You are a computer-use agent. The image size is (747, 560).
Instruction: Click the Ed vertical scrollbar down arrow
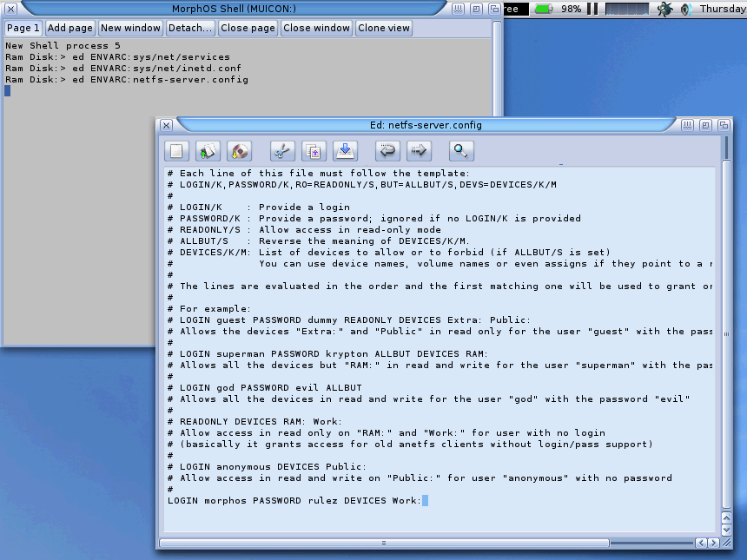point(726,530)
